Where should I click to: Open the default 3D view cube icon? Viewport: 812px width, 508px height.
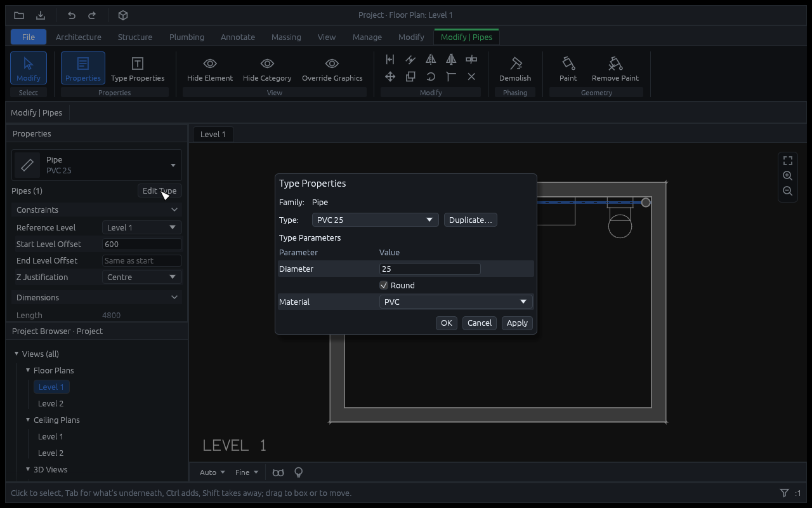click(124, 15)
